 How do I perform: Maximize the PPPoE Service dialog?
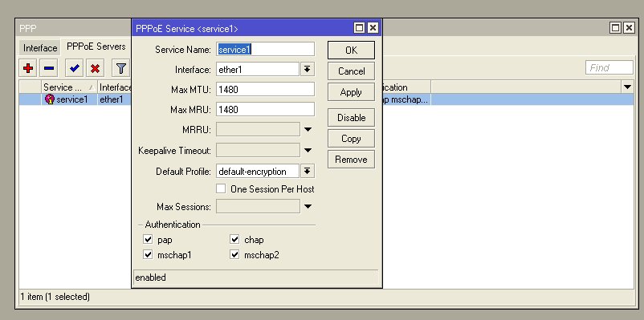coord(360,28)
